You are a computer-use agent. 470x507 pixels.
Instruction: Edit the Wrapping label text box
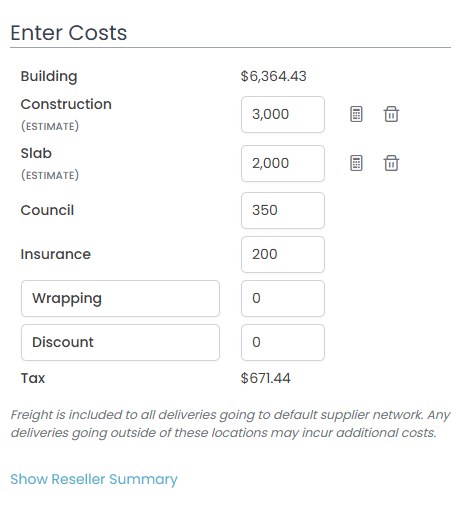click(x=120, y=299)
